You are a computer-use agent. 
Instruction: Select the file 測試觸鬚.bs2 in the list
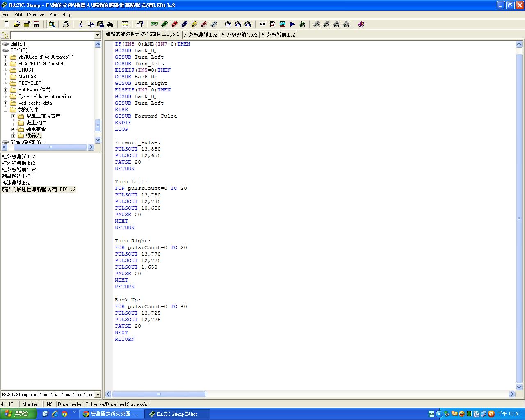tap(16, 176)
